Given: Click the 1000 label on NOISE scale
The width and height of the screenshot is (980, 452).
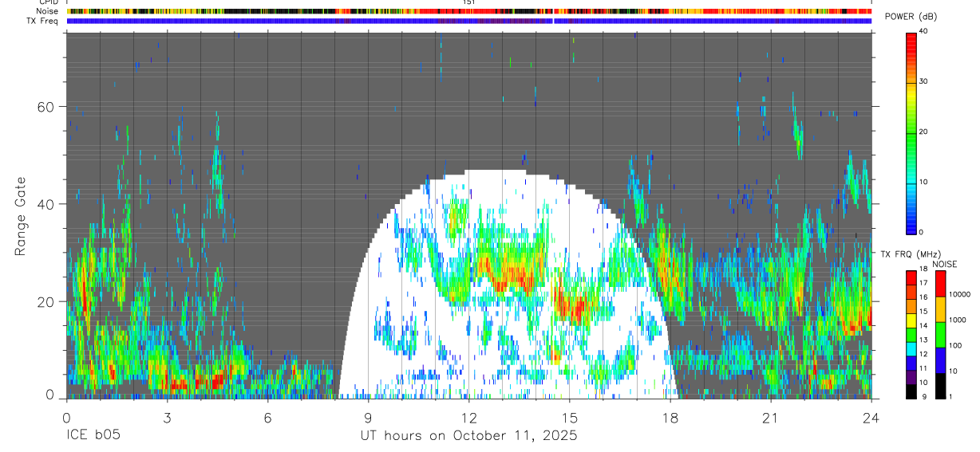Looking at the screenshot, I should (957, 320).
